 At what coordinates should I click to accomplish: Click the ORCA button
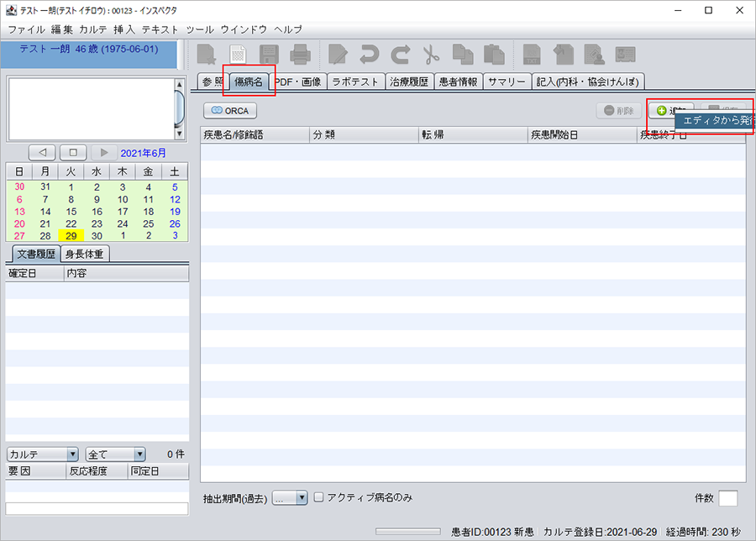[230, 111]
